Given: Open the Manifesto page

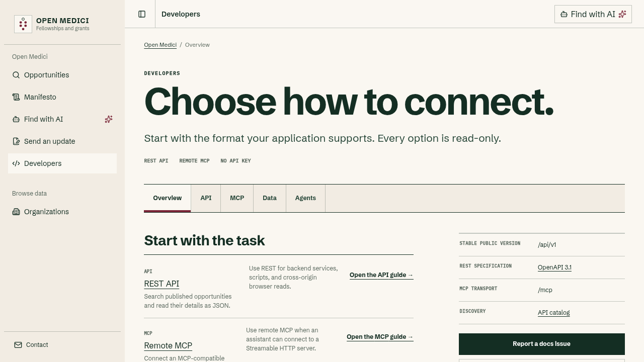Looking at the screenshot, I should (62, 97).
